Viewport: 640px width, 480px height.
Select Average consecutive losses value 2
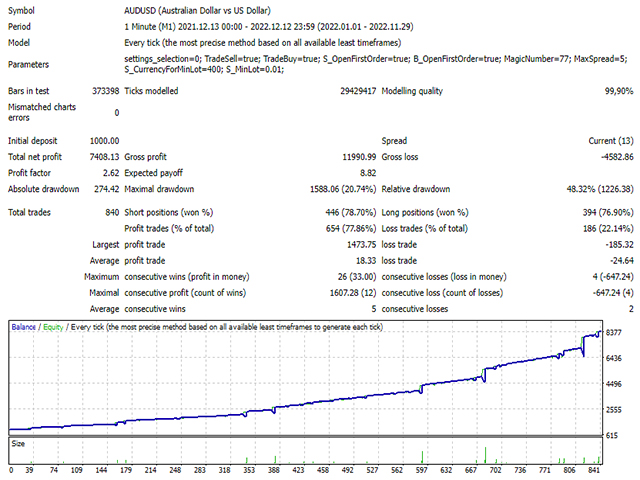coord(631,309)
